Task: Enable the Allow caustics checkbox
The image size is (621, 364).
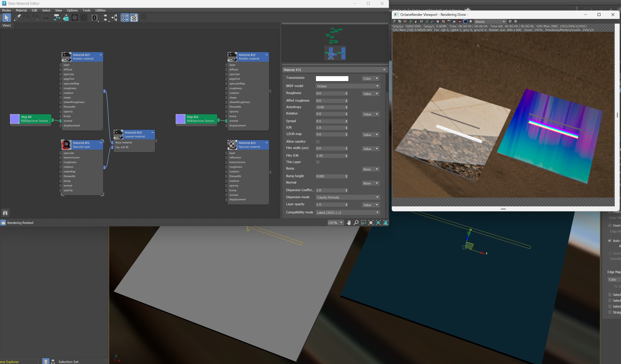Action: [318, 142]
